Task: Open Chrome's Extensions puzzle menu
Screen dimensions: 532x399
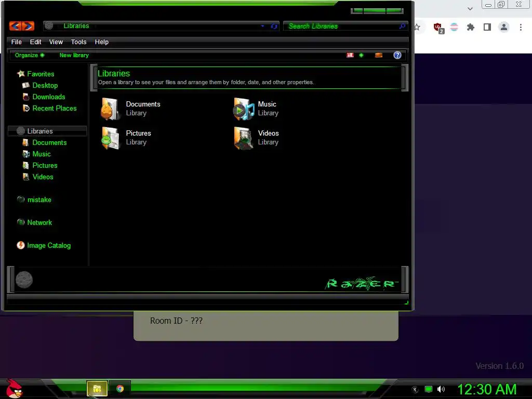Action: 471,27
